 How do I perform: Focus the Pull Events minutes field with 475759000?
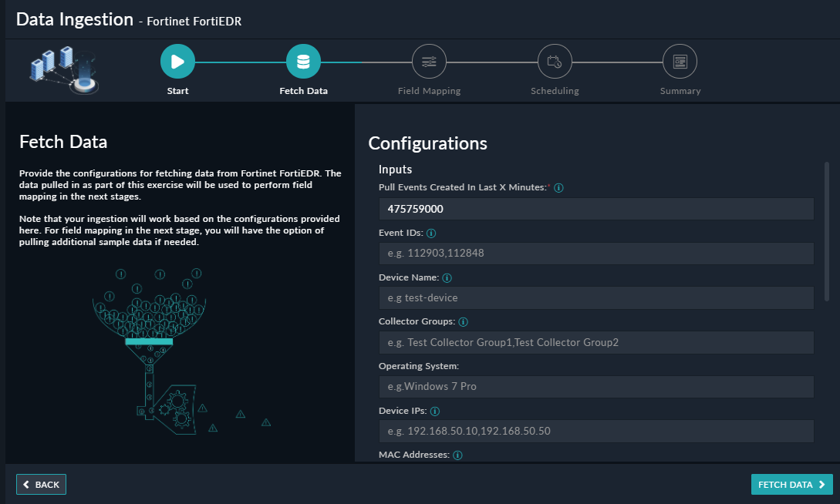596,209
